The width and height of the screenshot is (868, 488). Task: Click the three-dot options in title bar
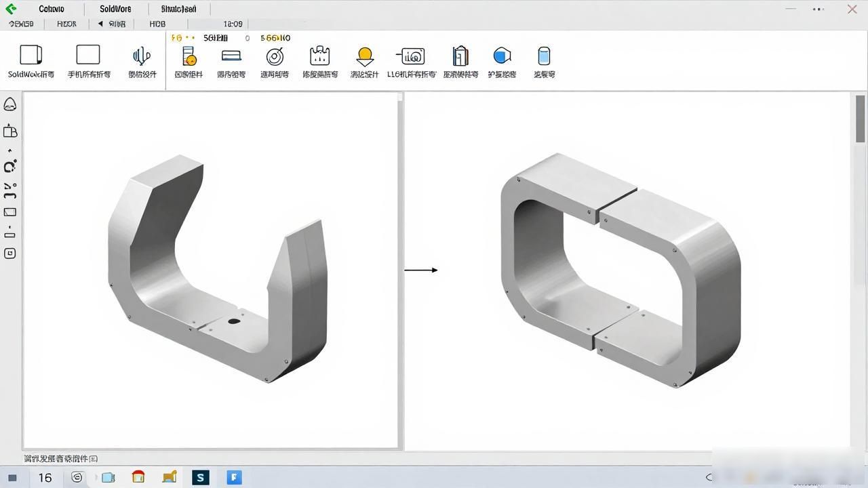[x=818, y=9]
